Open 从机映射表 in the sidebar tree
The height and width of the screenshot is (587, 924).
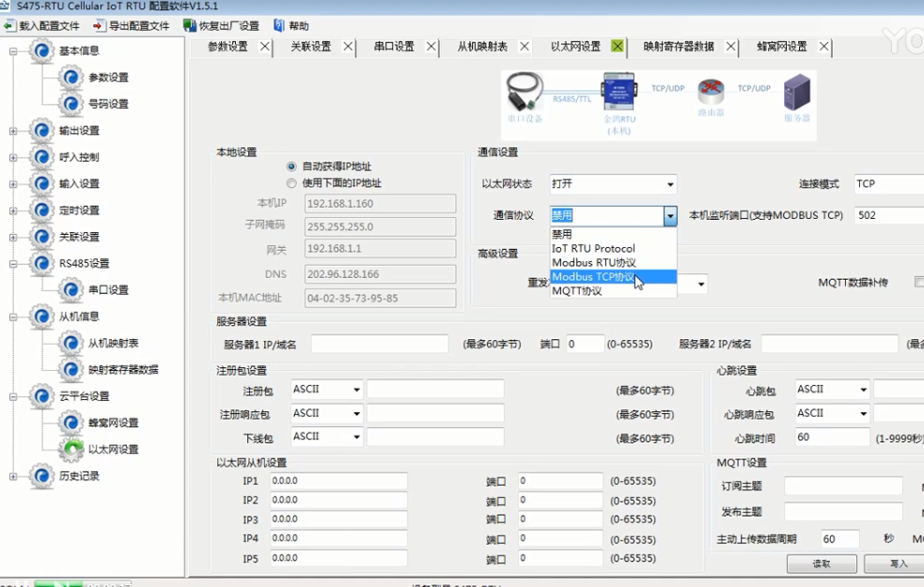point(113,344)
